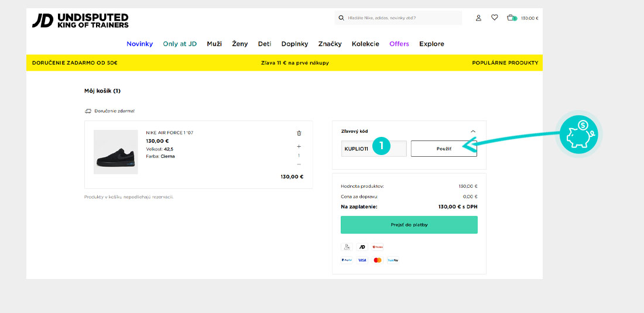Open the user account icon

[x=478, y=18]
